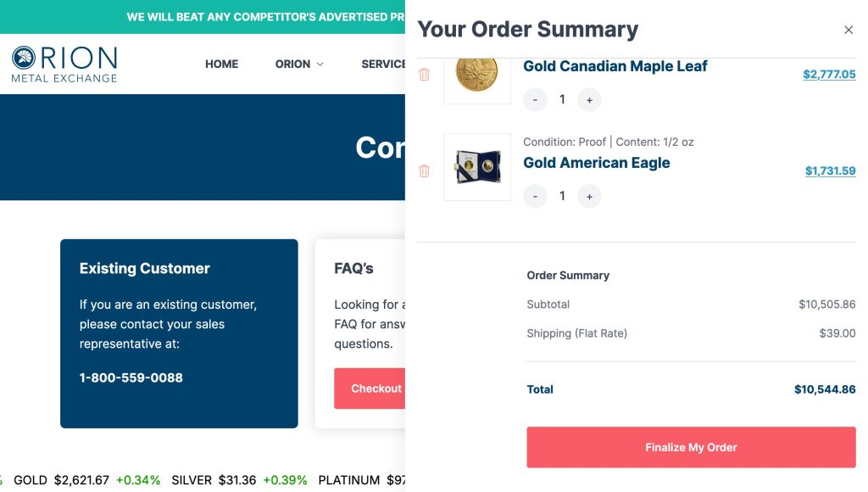Increase Gold Canadian Maple Leaf quantity
Viewport: 868px width, 492px height.
[589, 100]
